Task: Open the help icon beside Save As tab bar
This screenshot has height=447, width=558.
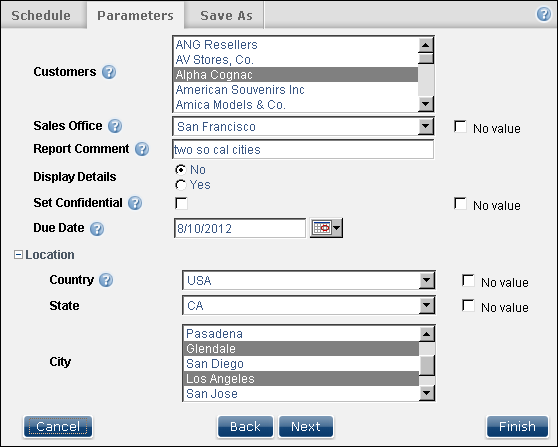Action: pyautogui.click(x=543, y=15)
